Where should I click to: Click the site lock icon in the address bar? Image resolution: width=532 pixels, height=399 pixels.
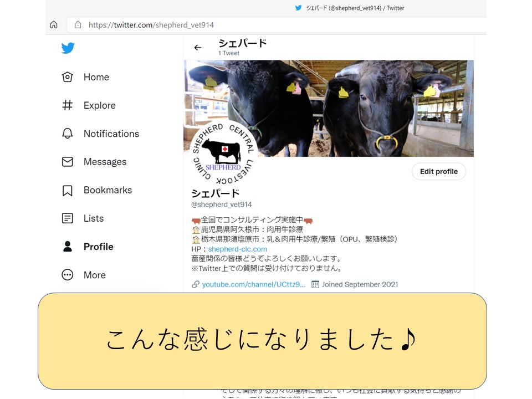click(x=78, y=25)
